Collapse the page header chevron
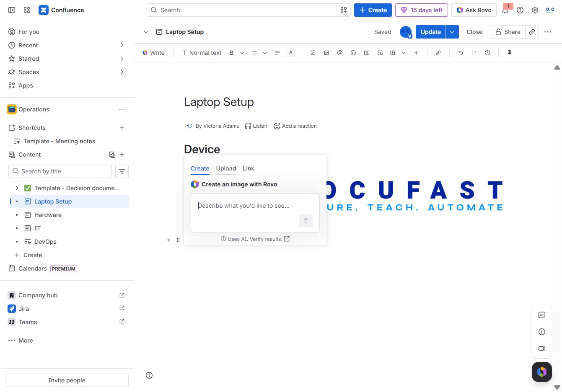 [x=146, y=32]
